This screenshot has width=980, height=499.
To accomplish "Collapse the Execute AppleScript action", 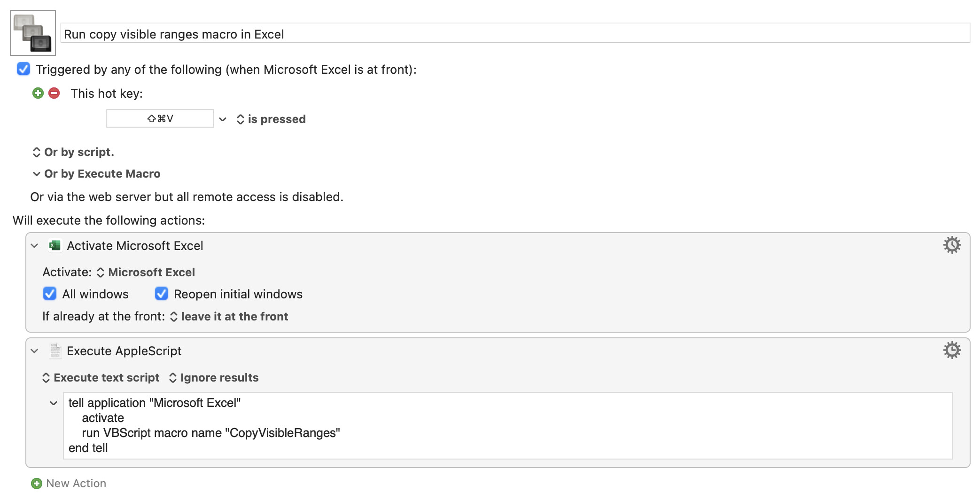I will point(34,351).
